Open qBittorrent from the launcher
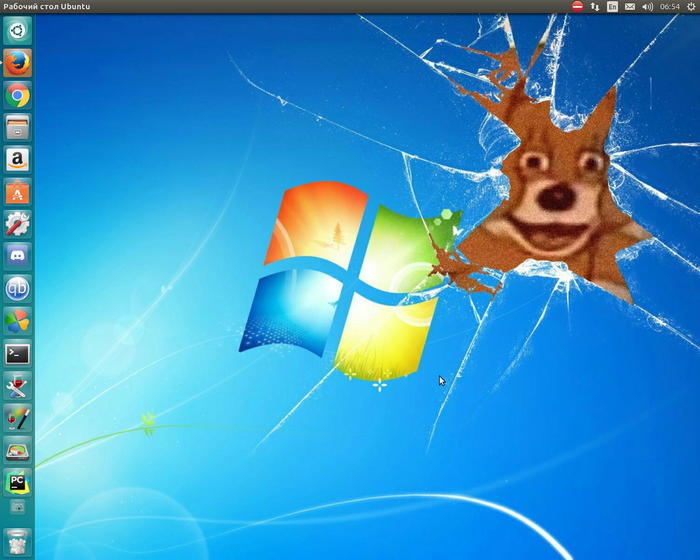This screenshot has width=700, height=560. (x=17, y=289)
